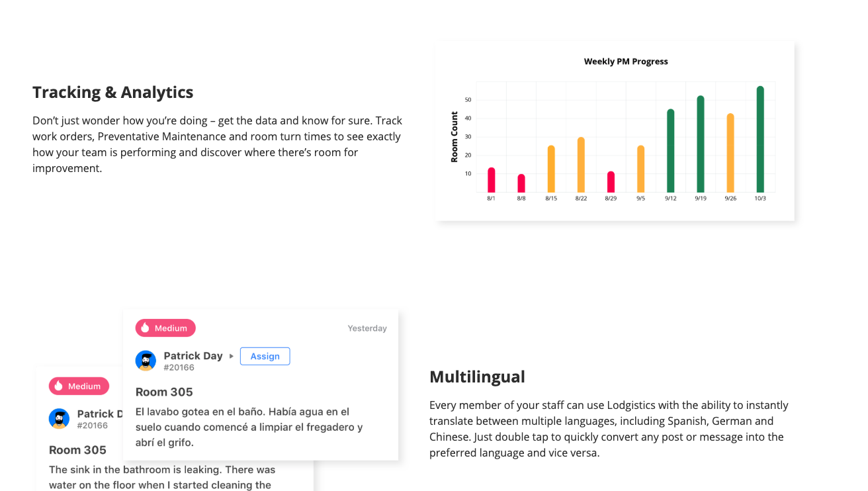
Task: Click the bearded avatar on the English card
Action: coord(59,419)
